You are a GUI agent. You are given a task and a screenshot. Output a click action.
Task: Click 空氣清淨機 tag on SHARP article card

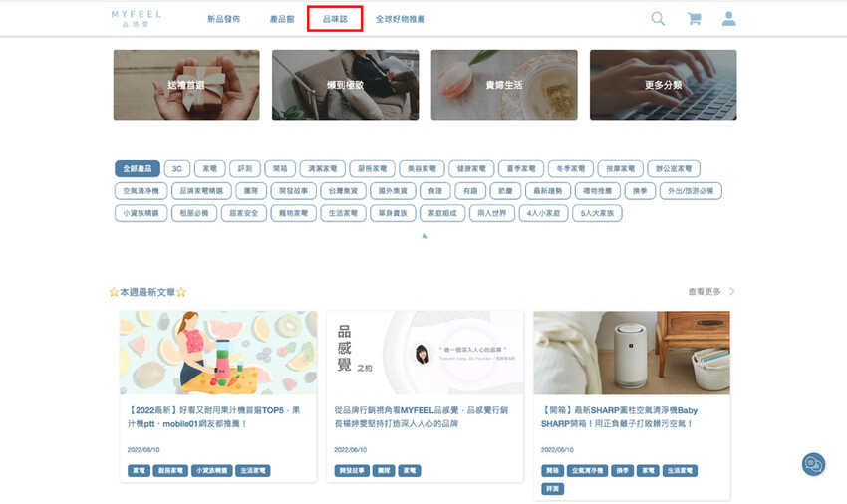587,470
